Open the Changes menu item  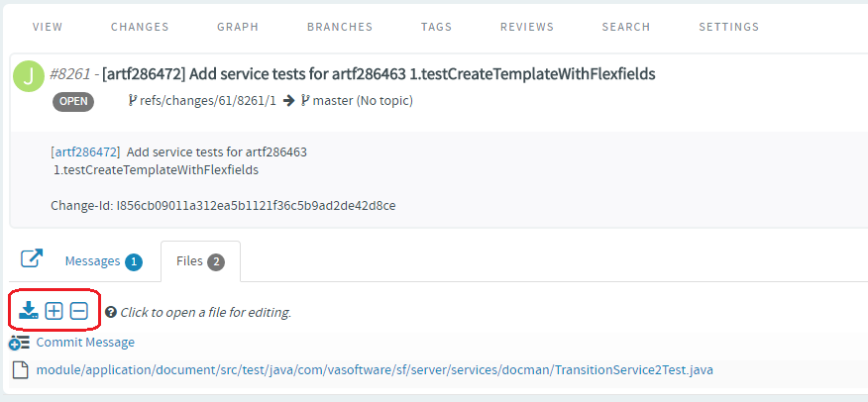tap(140, 27)
